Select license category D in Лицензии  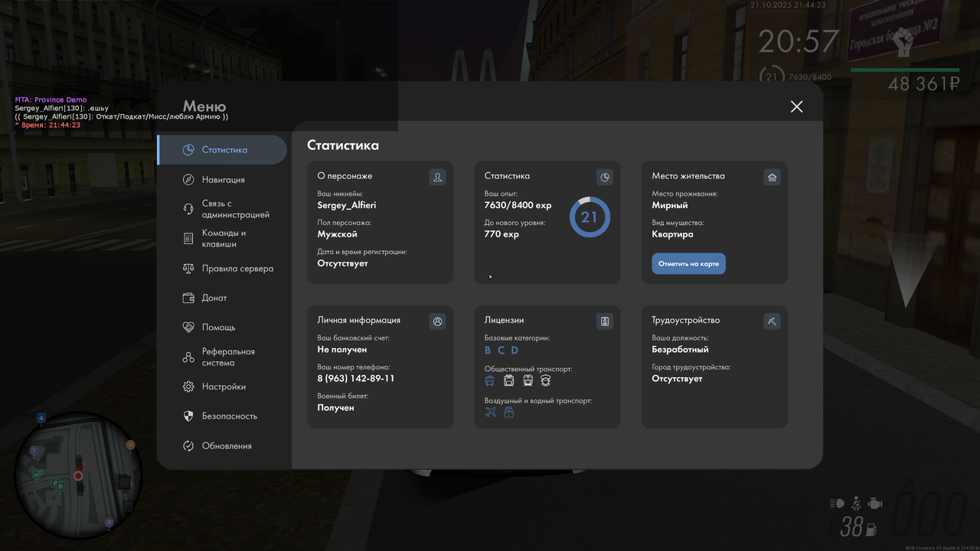point(514,350)
